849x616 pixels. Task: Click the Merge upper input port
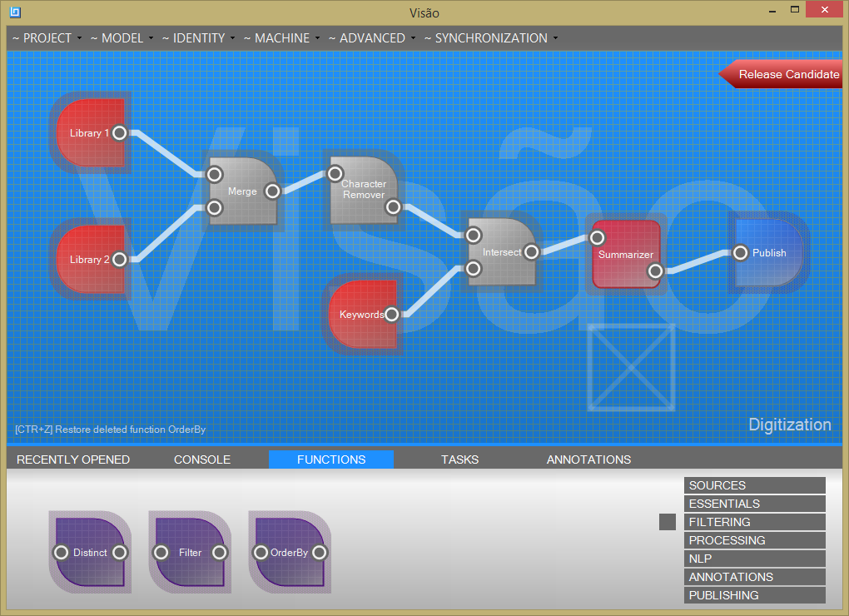click(215, 174)
